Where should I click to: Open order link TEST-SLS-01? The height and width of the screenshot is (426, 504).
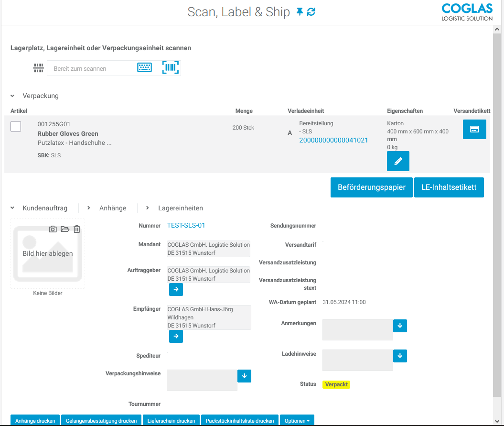click(x=186, y=225)
